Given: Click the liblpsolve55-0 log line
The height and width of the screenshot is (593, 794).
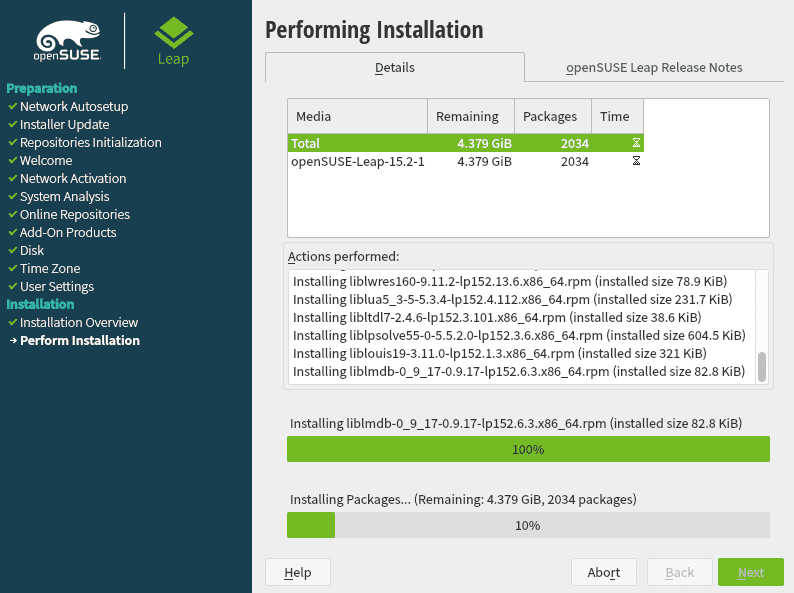Looking at the screenshot, I should click(x=519, y=336).
